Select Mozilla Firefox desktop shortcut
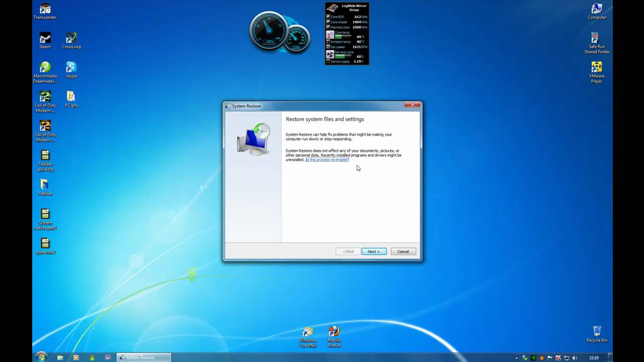 334,337
